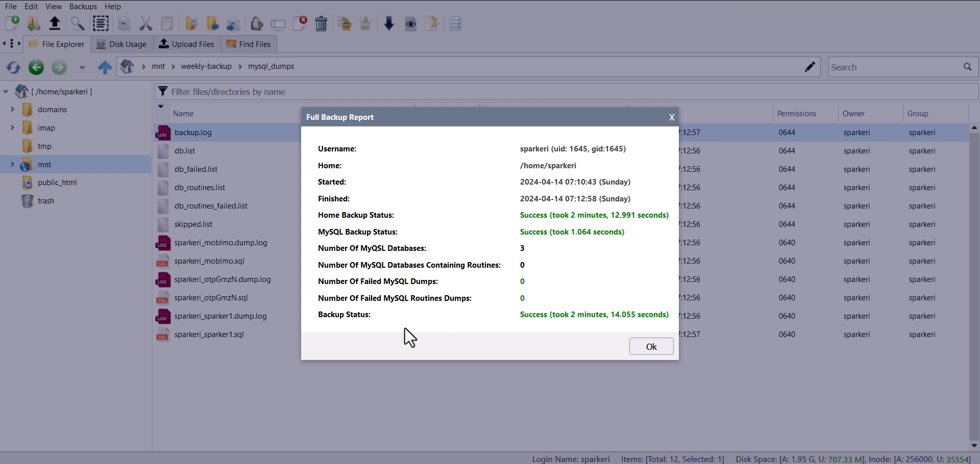The width and height of the screenshot is (980, 464).
Task: Click the padlock permissions toolbar icon
Action: click(257, 23)
